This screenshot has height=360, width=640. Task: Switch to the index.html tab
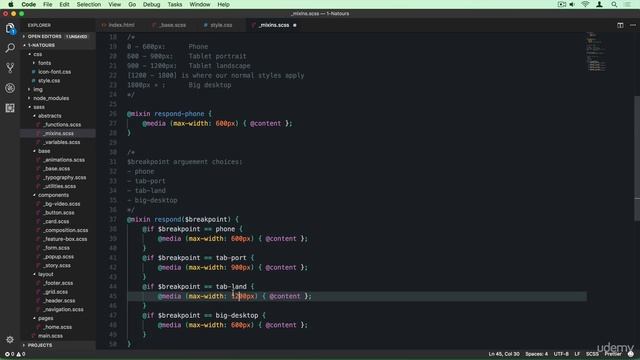point(121,25)
